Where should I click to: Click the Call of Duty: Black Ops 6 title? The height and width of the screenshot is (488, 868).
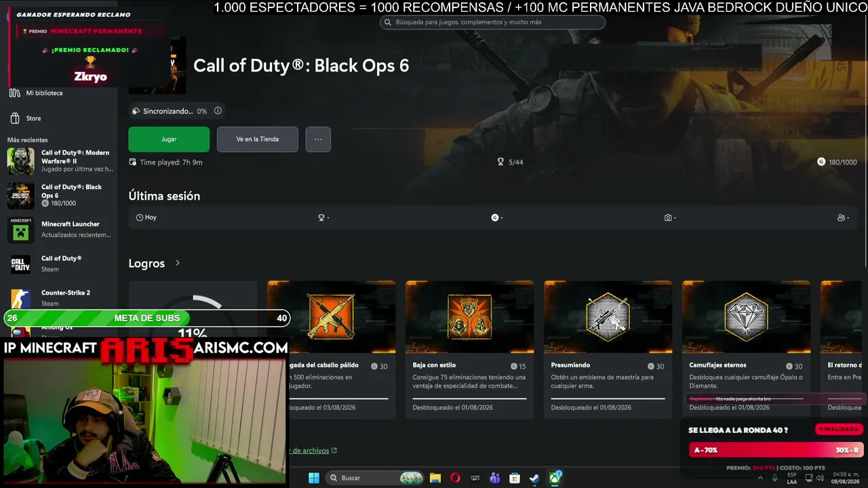pos(301,66)
